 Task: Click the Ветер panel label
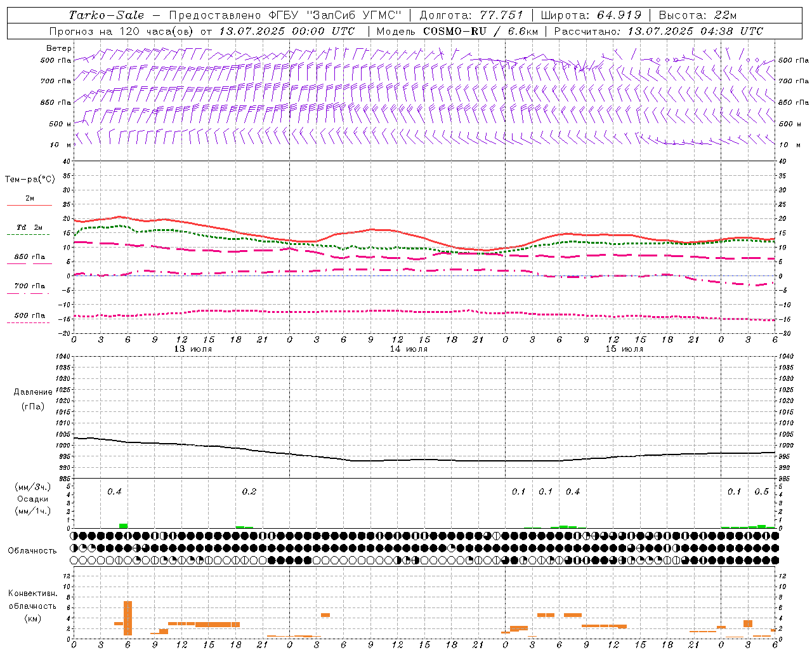[59, 48]
